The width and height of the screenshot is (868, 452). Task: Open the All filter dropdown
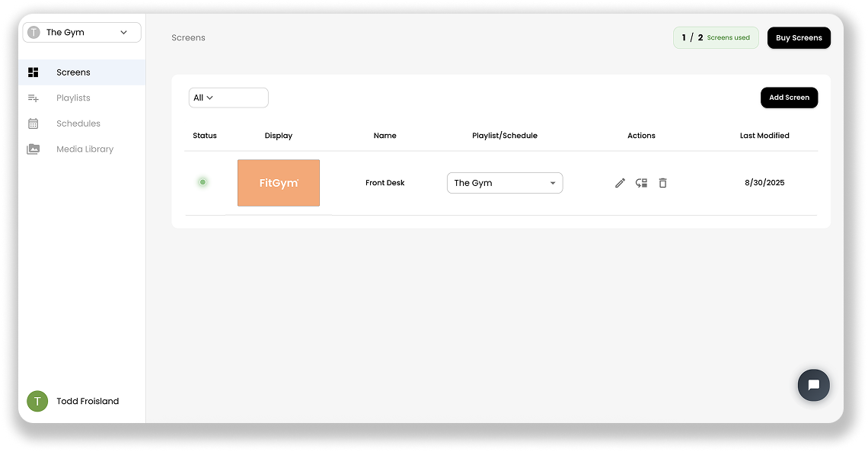click(x=228, y=98)
